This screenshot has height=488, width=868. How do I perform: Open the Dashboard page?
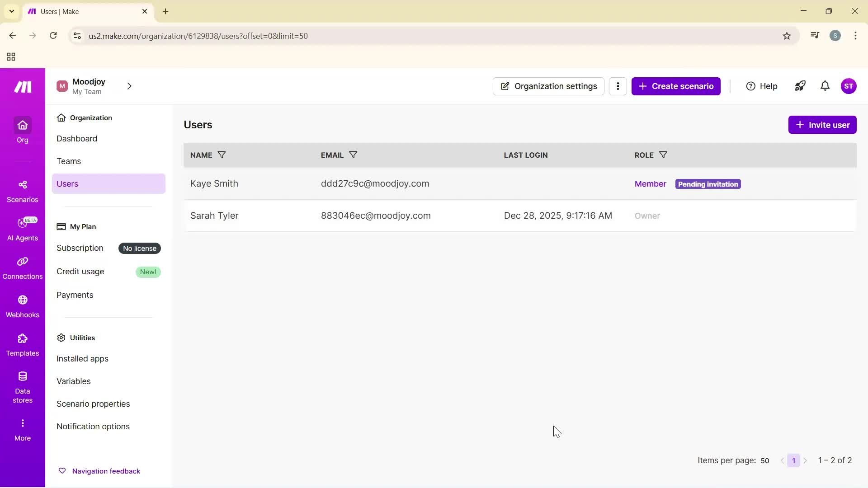pyautogui.click(x=77, y=139)
